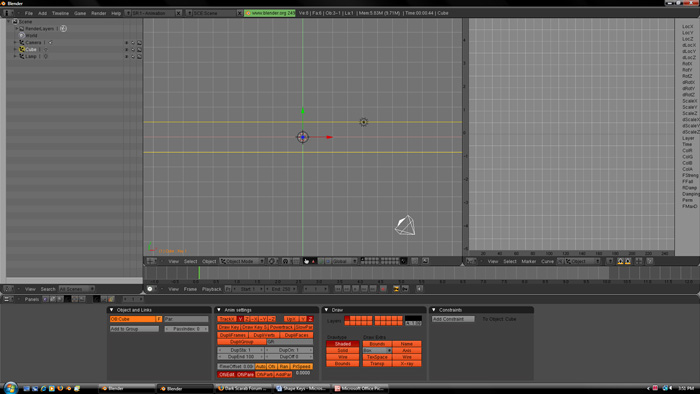Select the RotZ channel in IPO list
Screen dimensions: 700x394
point(688,76)
